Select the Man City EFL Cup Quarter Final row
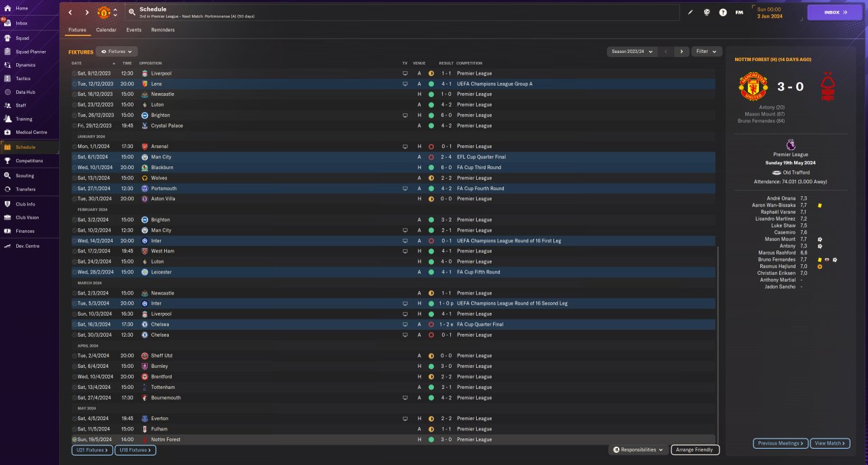The width and height of the screenshot is (868, 465). tap(393, 157)
